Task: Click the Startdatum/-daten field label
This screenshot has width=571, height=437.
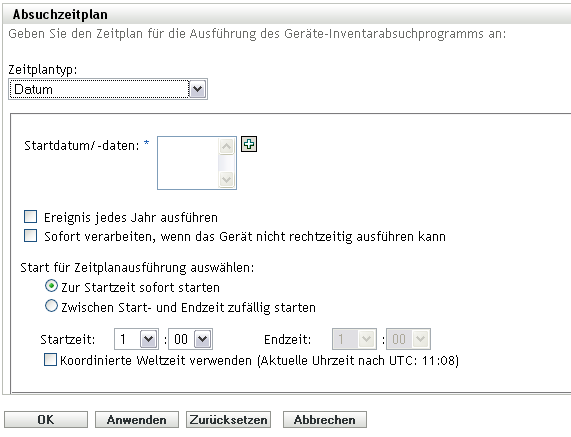Action: coord(82,145)
